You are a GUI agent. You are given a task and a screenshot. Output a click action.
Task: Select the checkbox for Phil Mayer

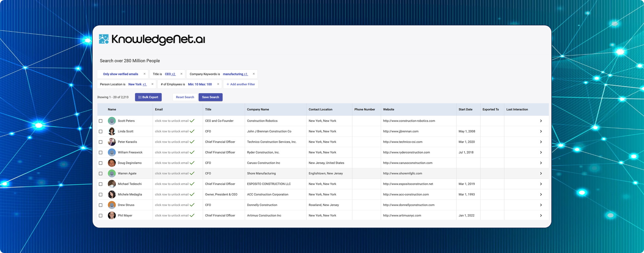[x=100, y=216]
